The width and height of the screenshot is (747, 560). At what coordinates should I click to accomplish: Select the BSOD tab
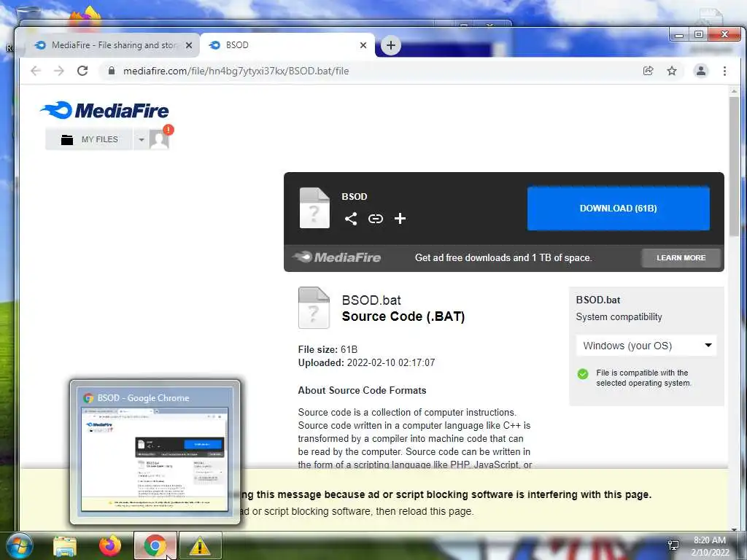click(x=287, y=45)
